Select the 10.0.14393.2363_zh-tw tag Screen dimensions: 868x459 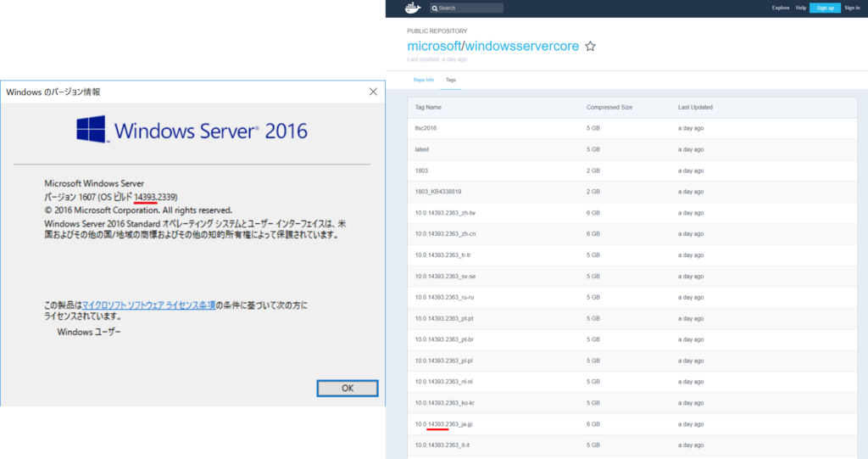pyautogui.click(x=445, y=213)
